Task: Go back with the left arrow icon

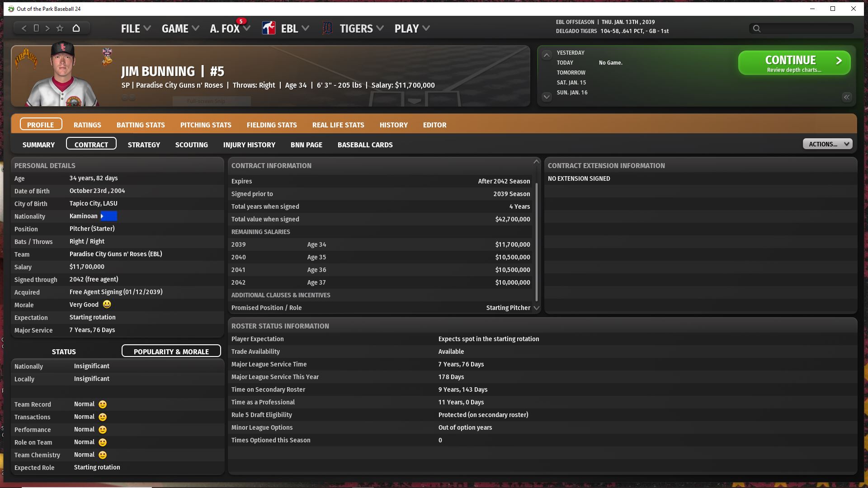Action: [24, 28]
